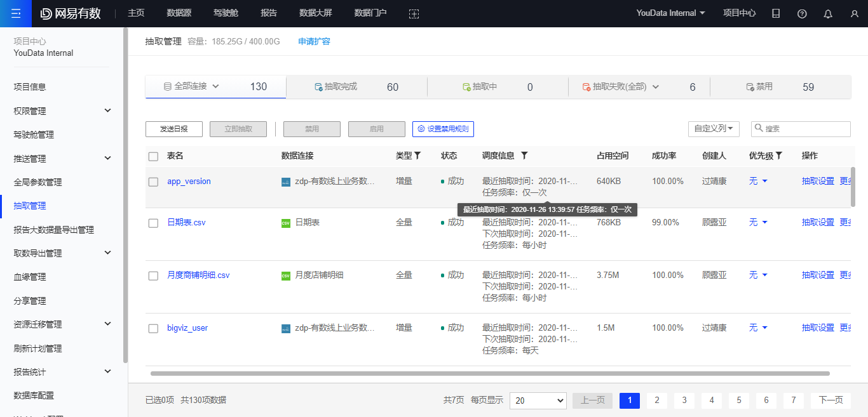The width and height of the screenshot is (868, 417).
Task: Filter the 类型 column
Action: coord(417,156)
